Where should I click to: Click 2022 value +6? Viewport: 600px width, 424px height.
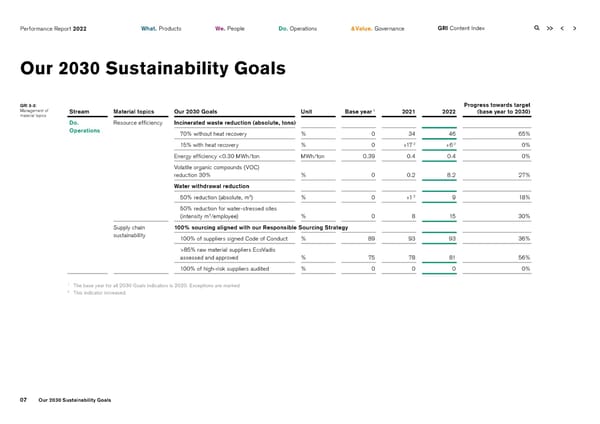[451, 145]
